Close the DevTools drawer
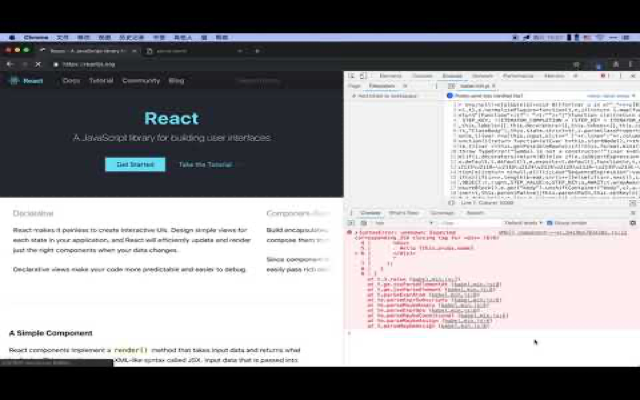The image size is (640, 400). pyautogui.click(x=632, y=212)
